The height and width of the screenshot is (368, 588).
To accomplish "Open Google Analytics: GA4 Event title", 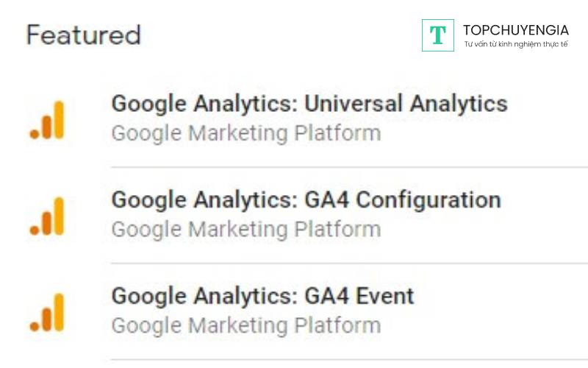I will tap(262, 296).
